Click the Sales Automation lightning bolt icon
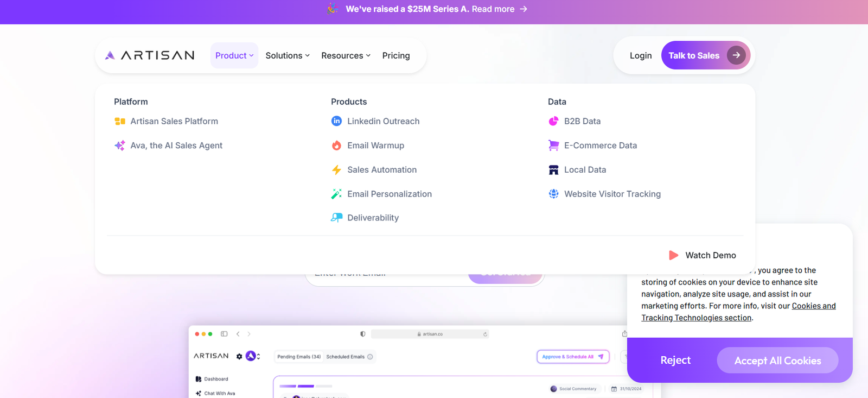868x398 pixels. [336, 170]
